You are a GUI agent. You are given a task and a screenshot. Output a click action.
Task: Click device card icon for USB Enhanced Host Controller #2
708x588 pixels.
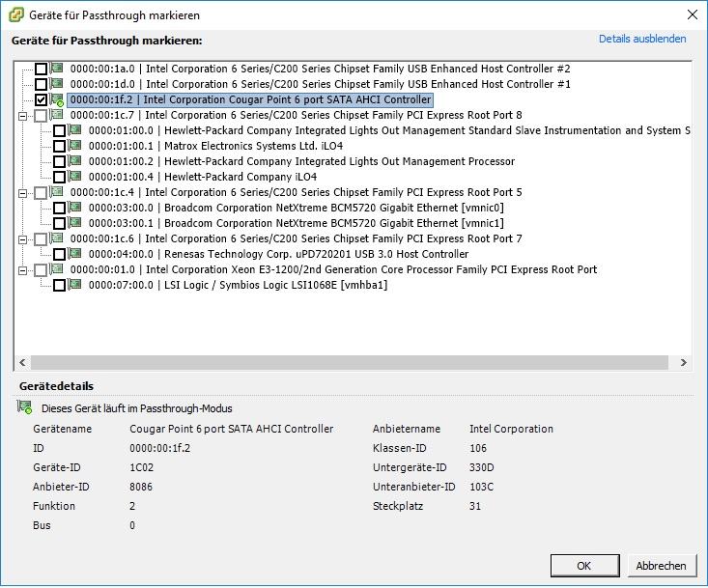[x=58, y=69]
